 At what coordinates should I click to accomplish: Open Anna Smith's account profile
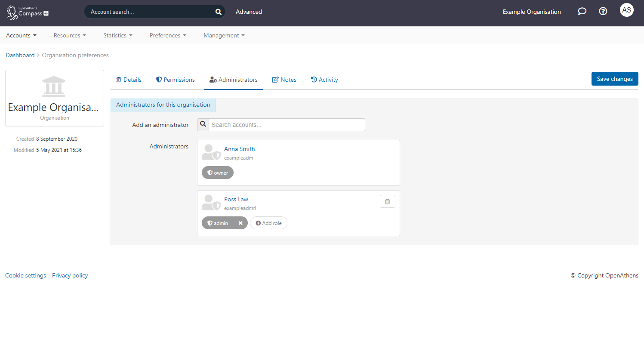(240, 148)
